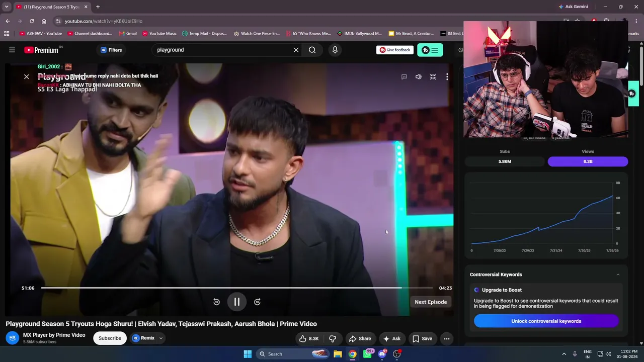Pause the video playback

click(x=236, y=302)
